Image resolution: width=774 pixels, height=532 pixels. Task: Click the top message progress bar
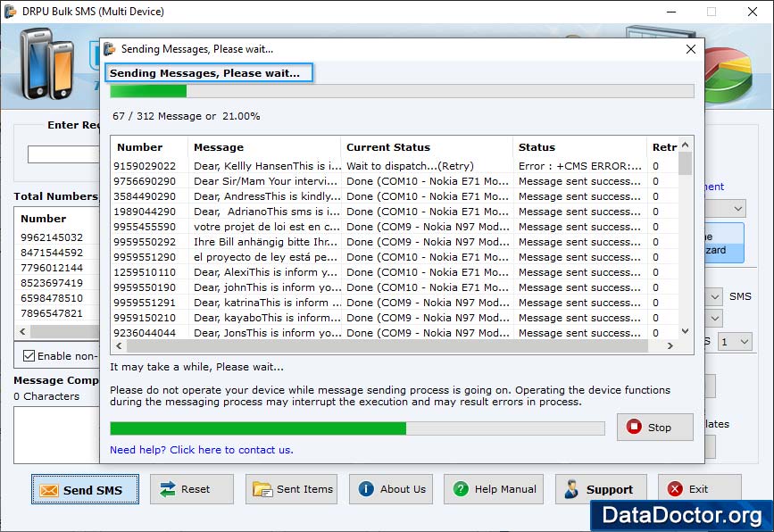pos(402,91)
